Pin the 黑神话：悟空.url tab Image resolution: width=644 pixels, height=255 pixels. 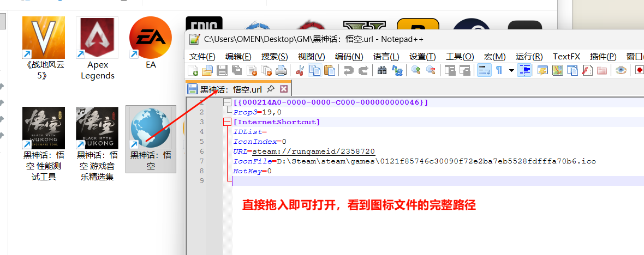click(x=270, y=89)
